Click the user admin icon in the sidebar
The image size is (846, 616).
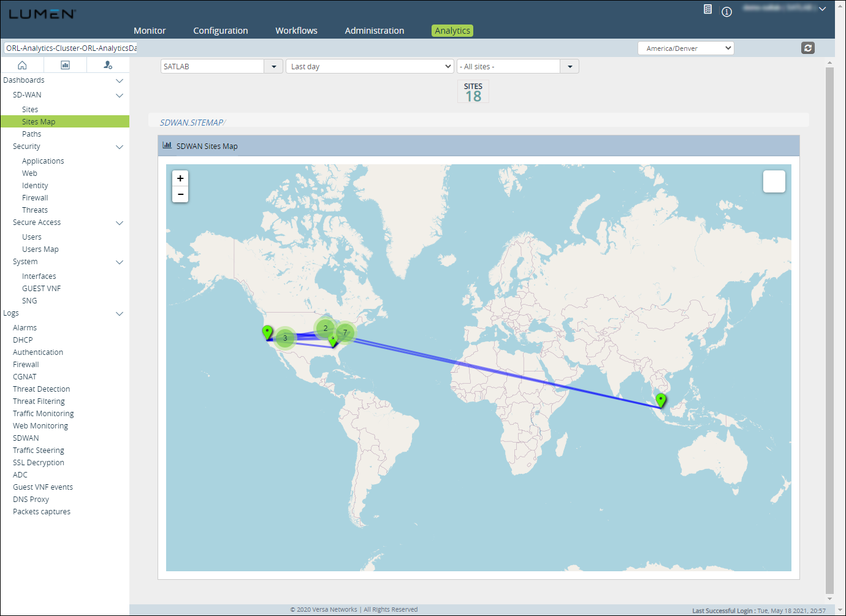pos(108,64)
